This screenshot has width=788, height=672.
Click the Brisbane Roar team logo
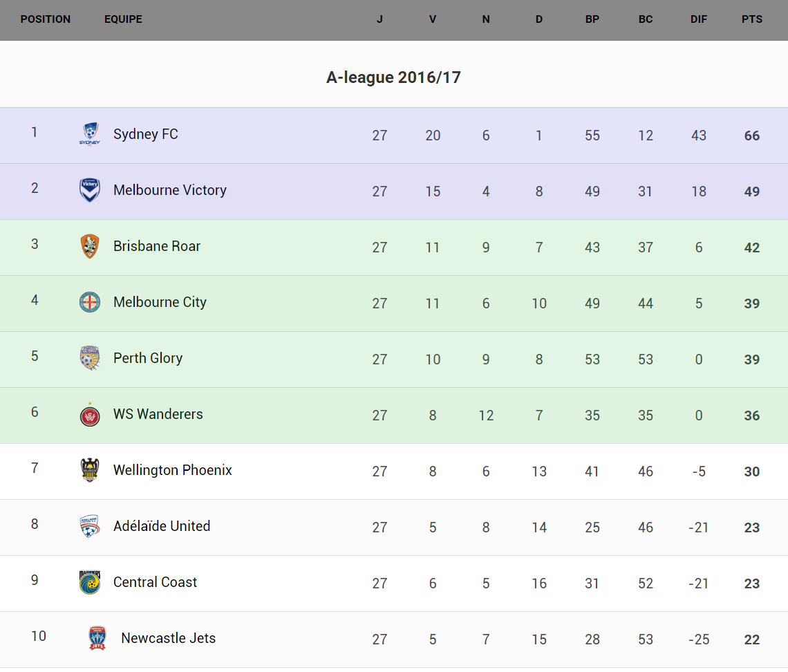pyautogui.click(x=90, y=246)
